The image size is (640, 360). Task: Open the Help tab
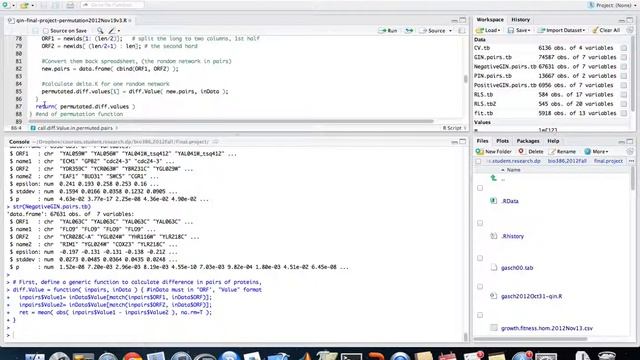coord(553,141)
